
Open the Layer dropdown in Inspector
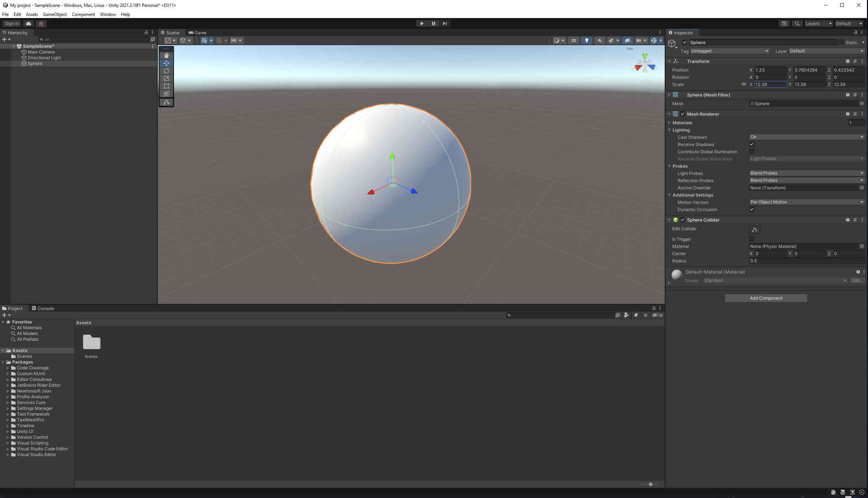coord(827,51)
